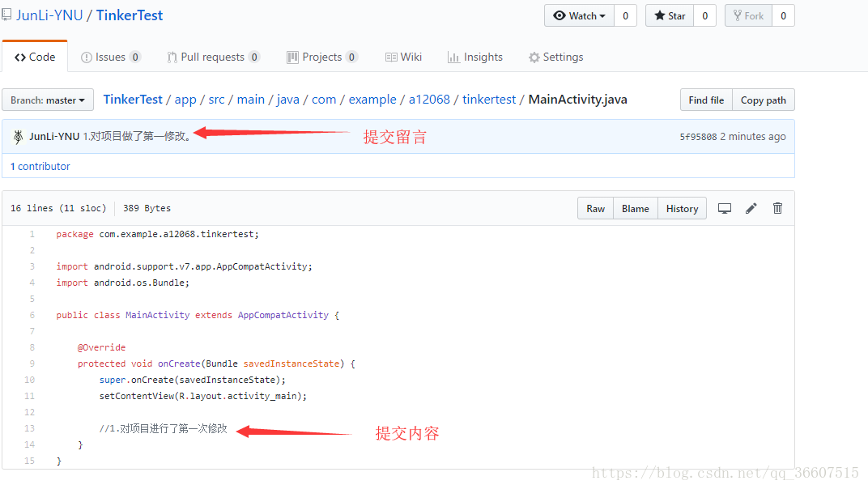Open JunLi-YNU author link in commit bar
Screen dimensions: 868x489
click(x=54, y=136)
